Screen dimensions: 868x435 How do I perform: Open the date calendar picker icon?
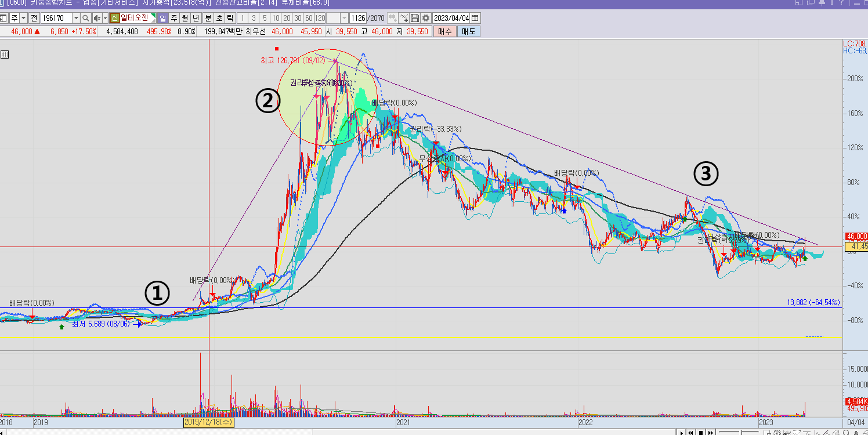tap(476, 18)
